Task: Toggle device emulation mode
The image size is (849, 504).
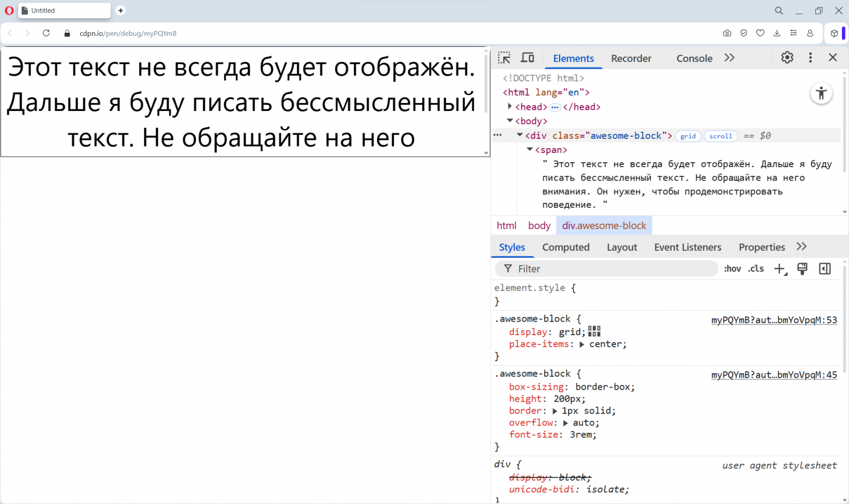Action: coord(527,57)
